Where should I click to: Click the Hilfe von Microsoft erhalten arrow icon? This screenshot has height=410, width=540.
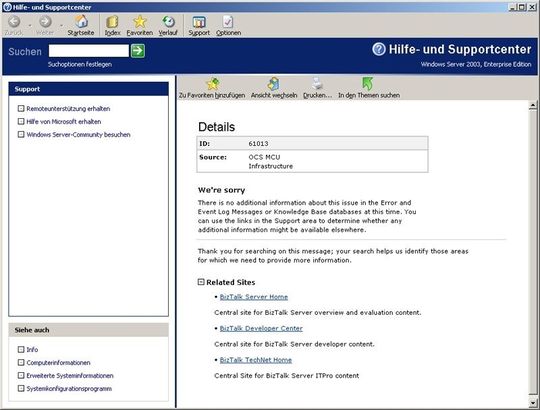tap(21, 122)
